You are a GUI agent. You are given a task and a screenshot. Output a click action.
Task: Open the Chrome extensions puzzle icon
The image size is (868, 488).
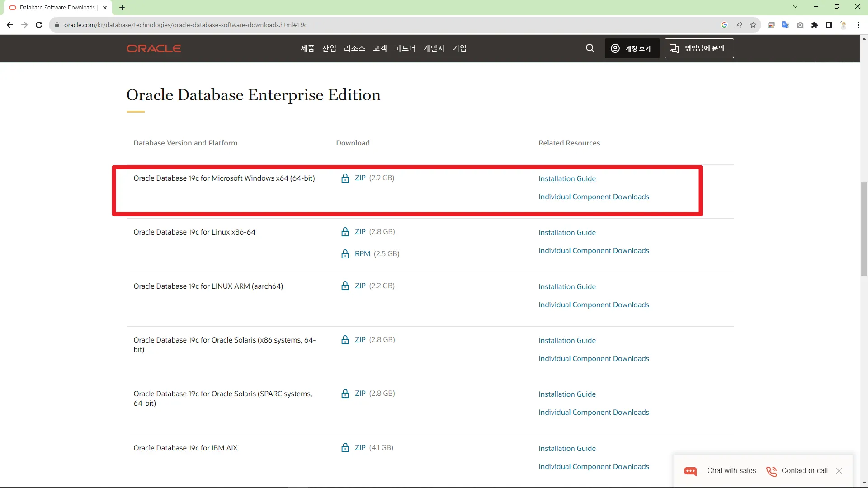coord(815,25)
